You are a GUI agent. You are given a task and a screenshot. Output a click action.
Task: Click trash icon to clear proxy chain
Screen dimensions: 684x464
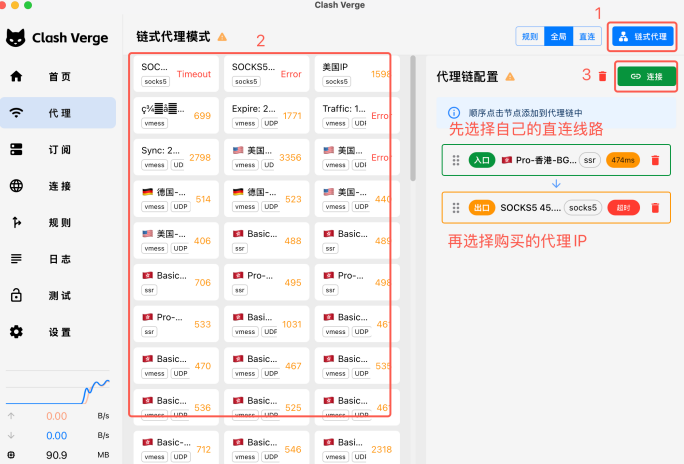[x=602, y=76]
